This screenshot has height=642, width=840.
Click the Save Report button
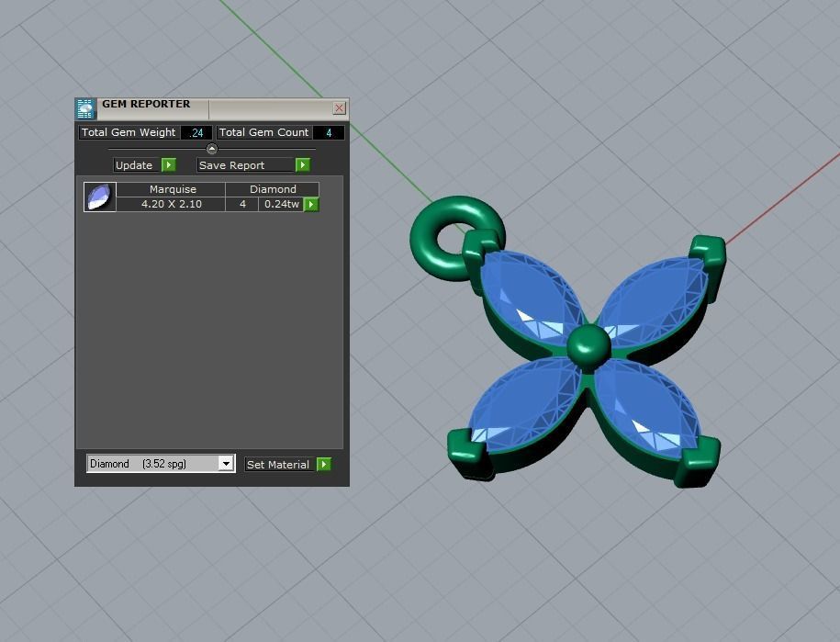coord(246,165)
